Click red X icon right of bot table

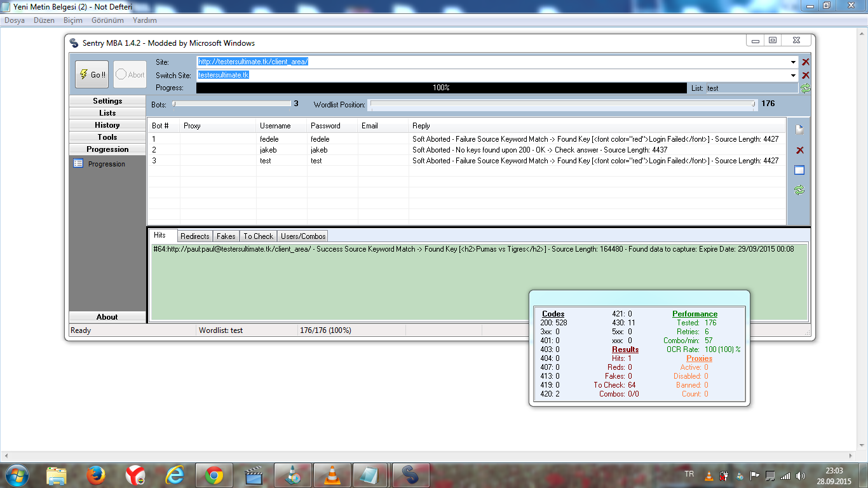[x=799, y=151]
